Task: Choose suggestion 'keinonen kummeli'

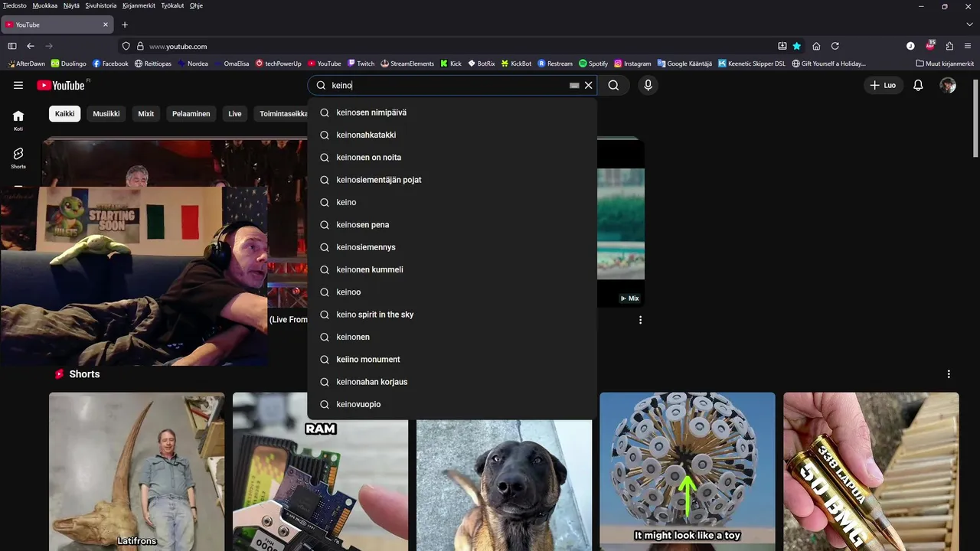Action: point(452,269)
